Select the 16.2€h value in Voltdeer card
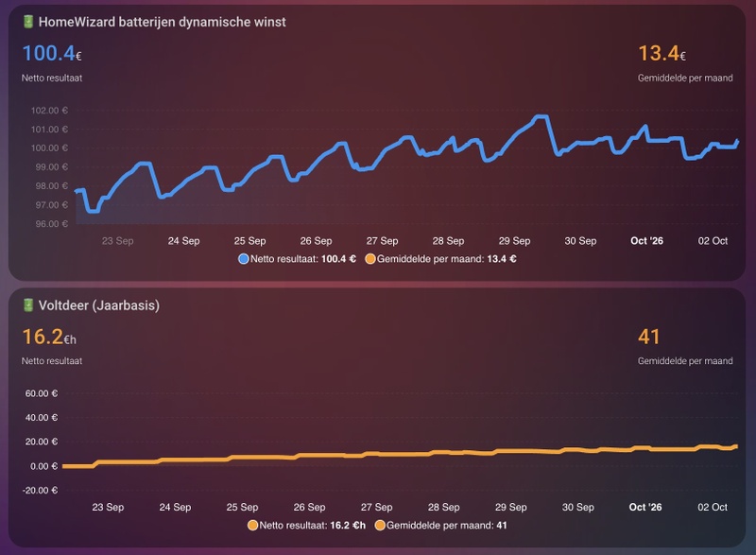Image resolution: width=756 pixels, height=555 pixels. [x=49, y=337]
